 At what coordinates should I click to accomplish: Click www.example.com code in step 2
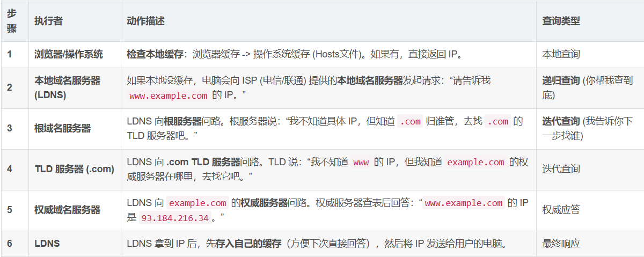coord(169,96)
